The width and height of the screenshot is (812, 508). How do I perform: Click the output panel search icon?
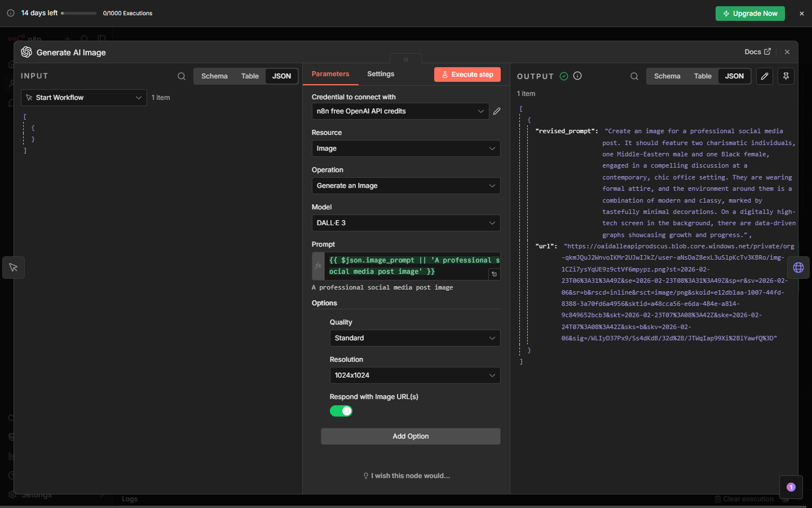pos(634,76)
